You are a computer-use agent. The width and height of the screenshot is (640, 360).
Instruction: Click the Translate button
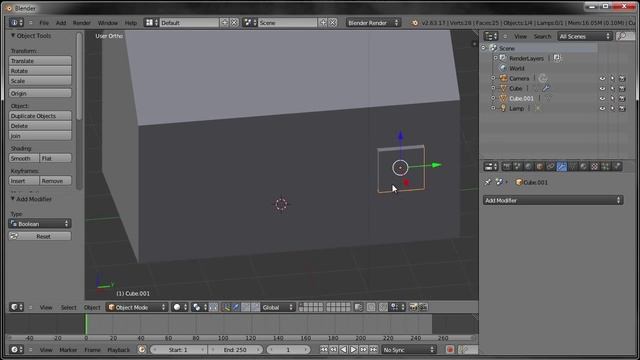tap(40, 61)
